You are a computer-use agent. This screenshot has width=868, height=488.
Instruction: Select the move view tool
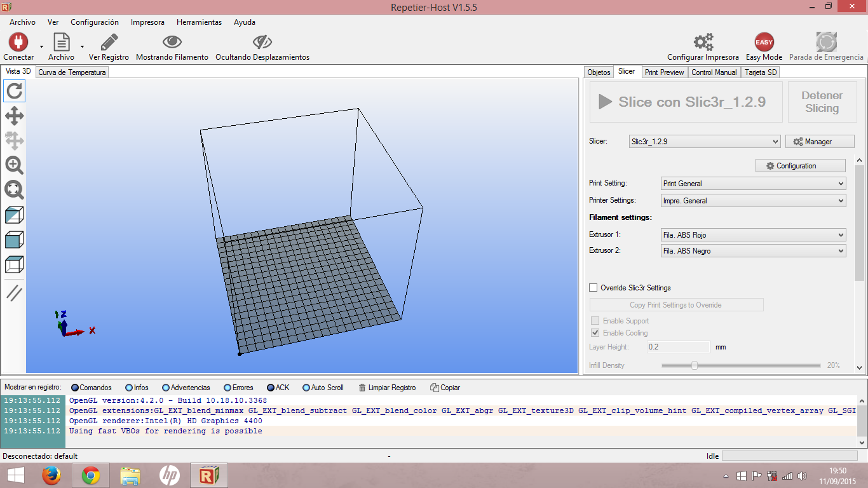coord(15,116)
